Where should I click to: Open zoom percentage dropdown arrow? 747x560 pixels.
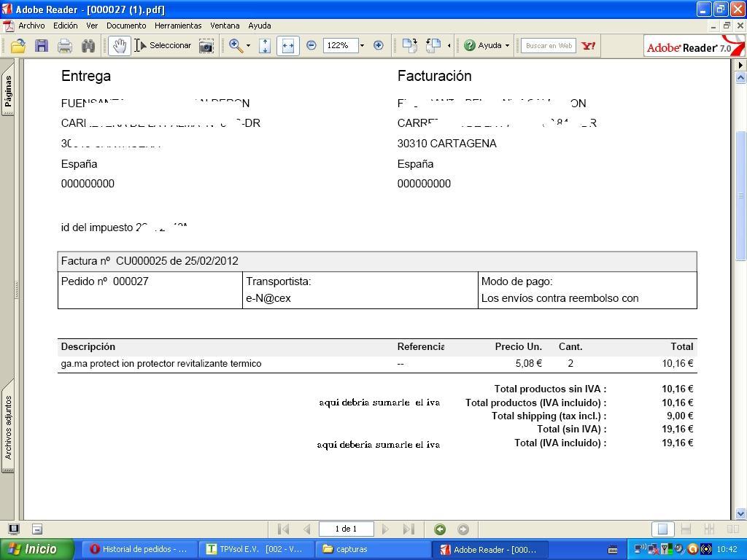click(363, 46)
